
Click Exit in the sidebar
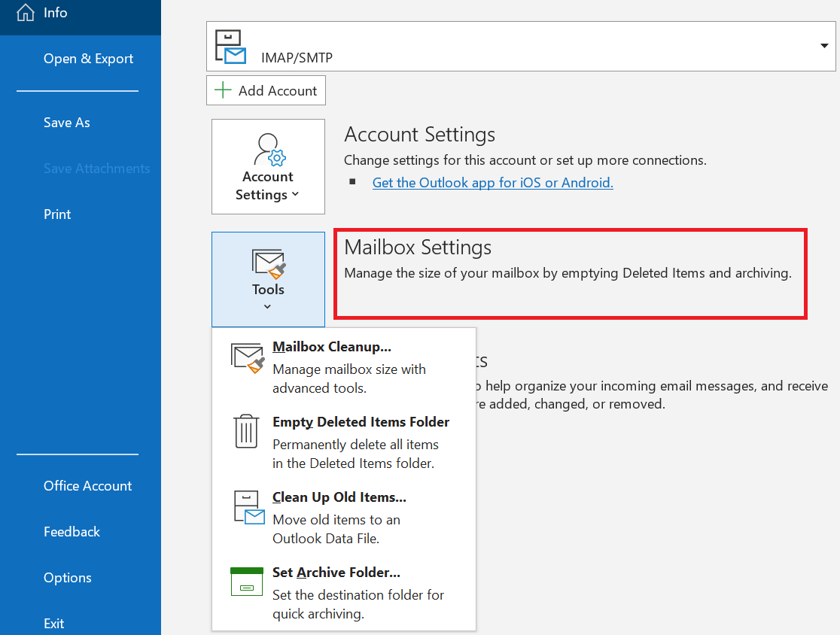click(x=53, y=624)
